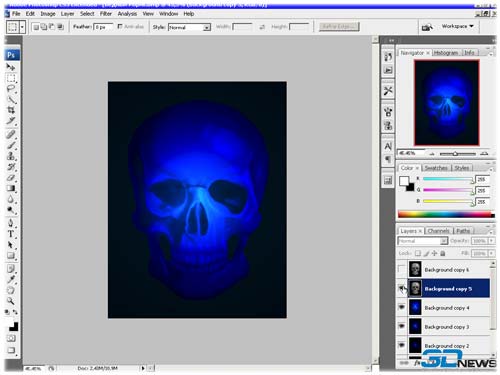500x375 pixels.
Task: Open the Analysis menu
Action: pyautogui.click(x=127, y=14)
